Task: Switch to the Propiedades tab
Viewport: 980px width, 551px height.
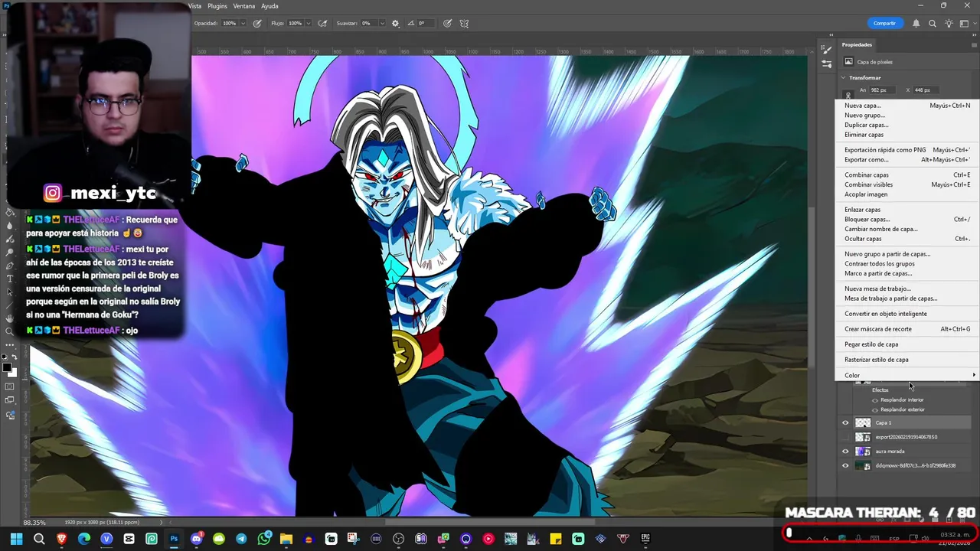Action: 857,44
